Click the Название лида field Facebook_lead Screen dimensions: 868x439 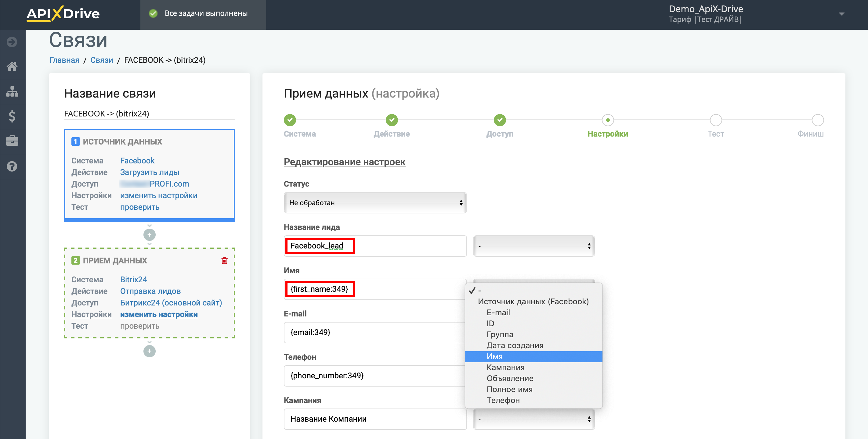375,246
